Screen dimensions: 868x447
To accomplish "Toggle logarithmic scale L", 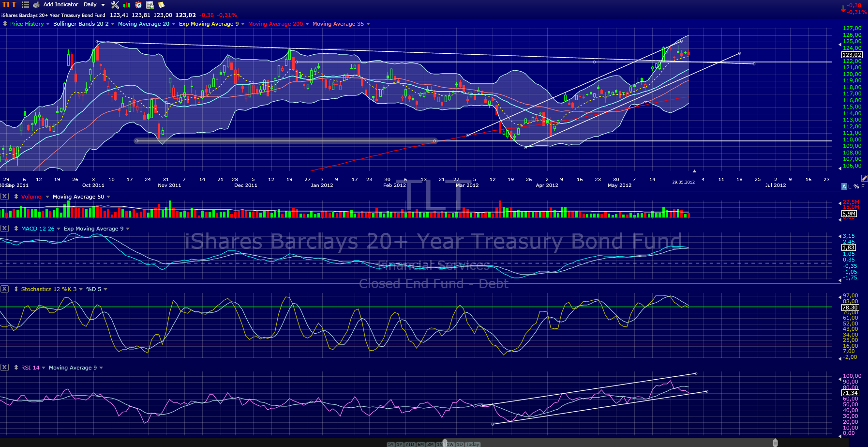I will [850, 186].
